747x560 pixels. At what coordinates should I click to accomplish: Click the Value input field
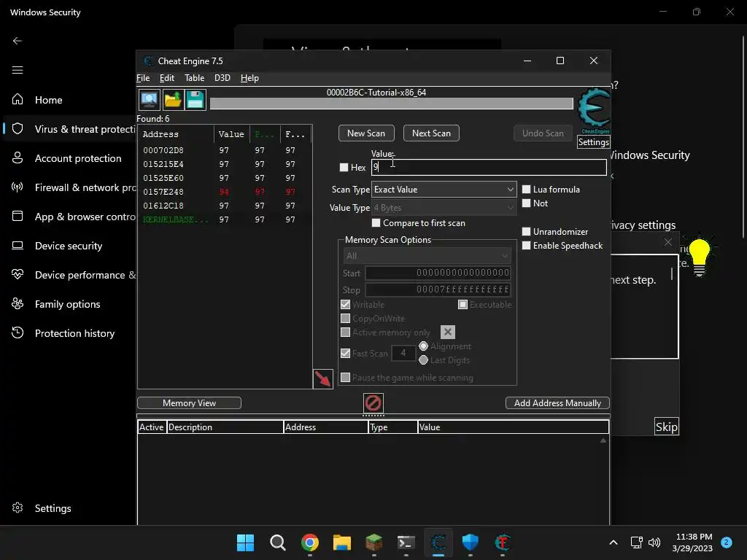tap(489, 167)
